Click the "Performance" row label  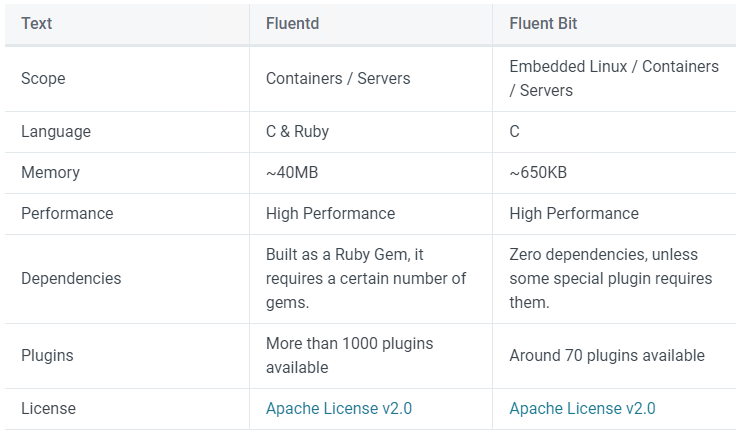pos(67,213)
